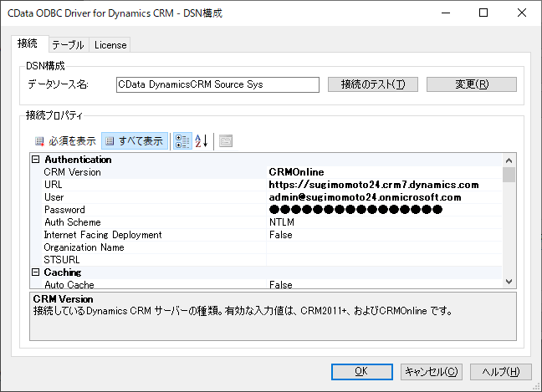Click the データソース名 input field
Screen dimensions: 542x392
point(217,84)
